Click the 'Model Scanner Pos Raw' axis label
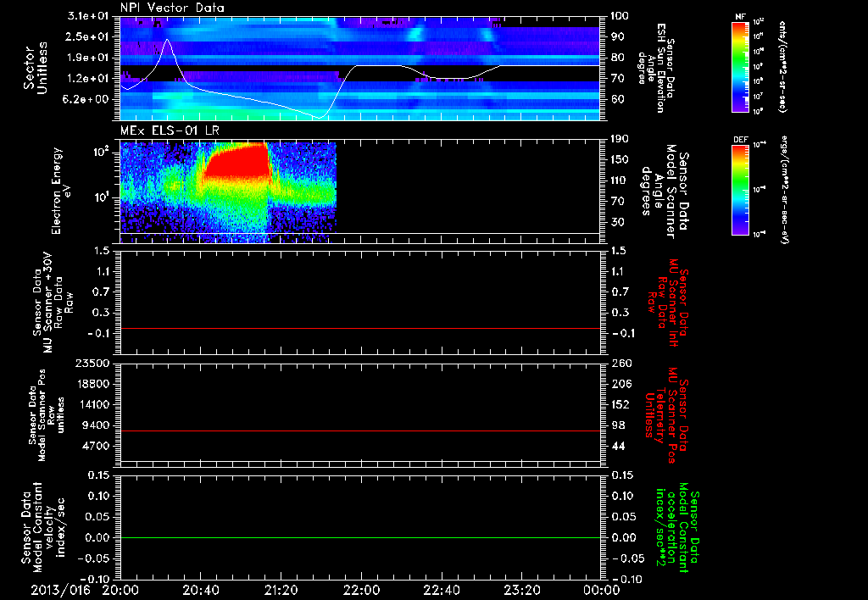868x600 pixels. point(47,415)
